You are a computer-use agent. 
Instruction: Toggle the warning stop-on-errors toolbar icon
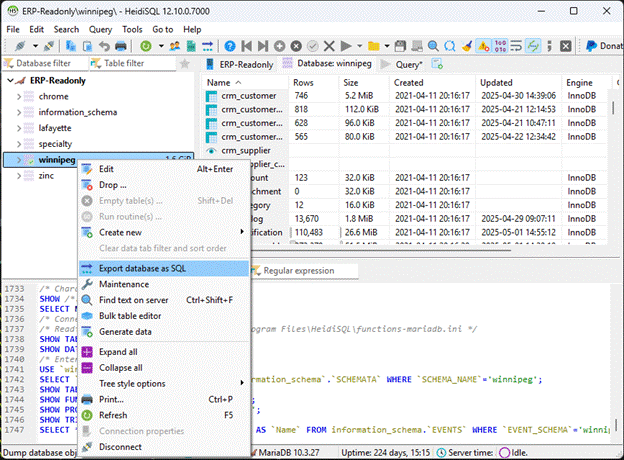pos(484,46)
